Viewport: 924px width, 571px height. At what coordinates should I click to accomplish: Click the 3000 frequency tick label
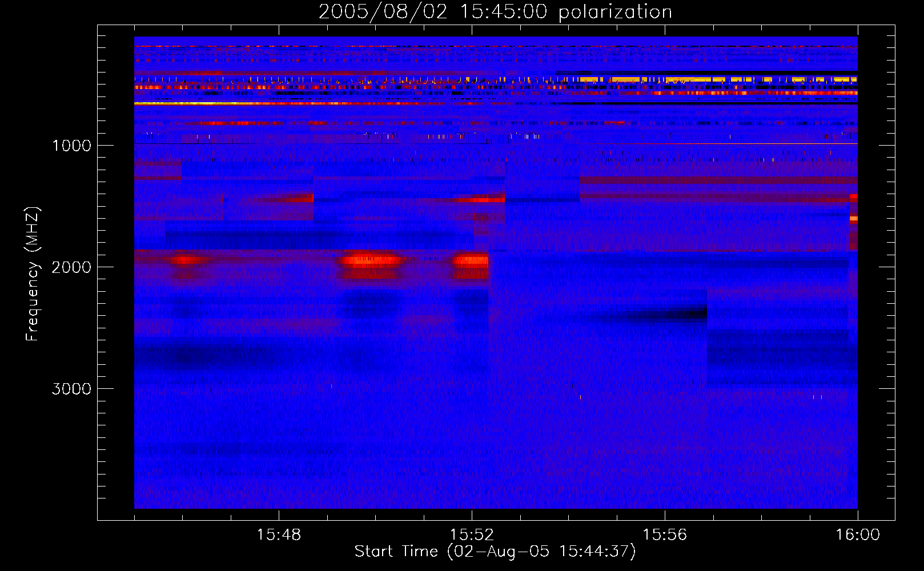tap(71, 389)
